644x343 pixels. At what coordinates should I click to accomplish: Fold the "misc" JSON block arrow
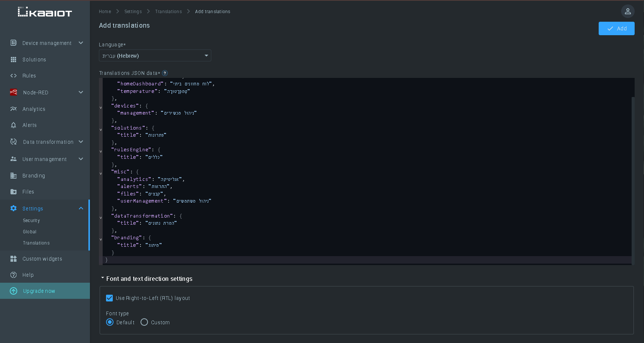pyautogui.click(x=101, y=173)
